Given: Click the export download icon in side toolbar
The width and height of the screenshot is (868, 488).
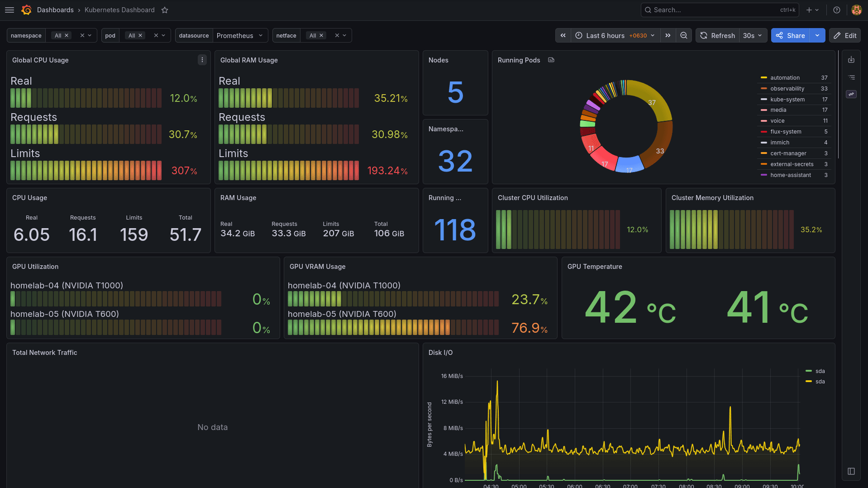Looking at the screenshot, I should click(x=851, y=60).
